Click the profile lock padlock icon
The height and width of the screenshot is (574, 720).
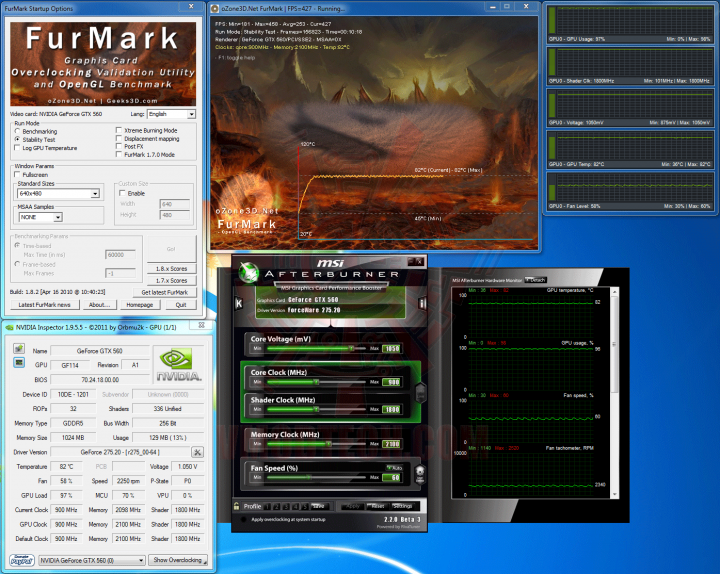tap(236, 506)
